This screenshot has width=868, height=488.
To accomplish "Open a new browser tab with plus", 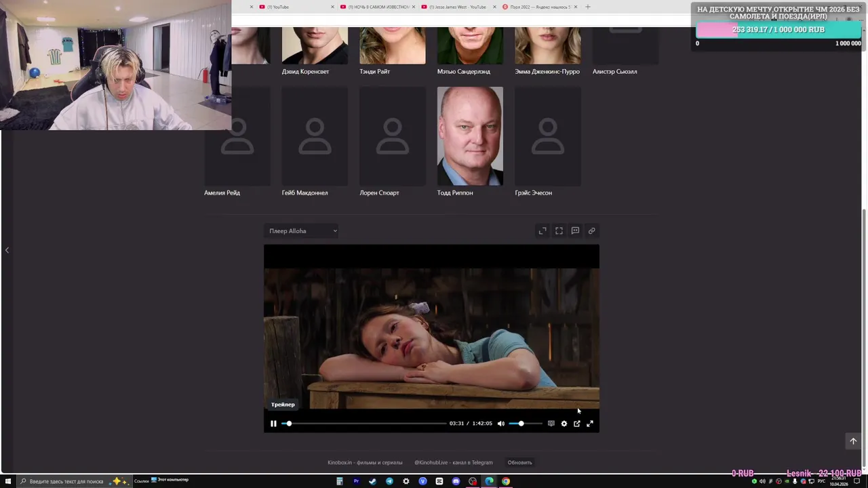I will (587, 7).
